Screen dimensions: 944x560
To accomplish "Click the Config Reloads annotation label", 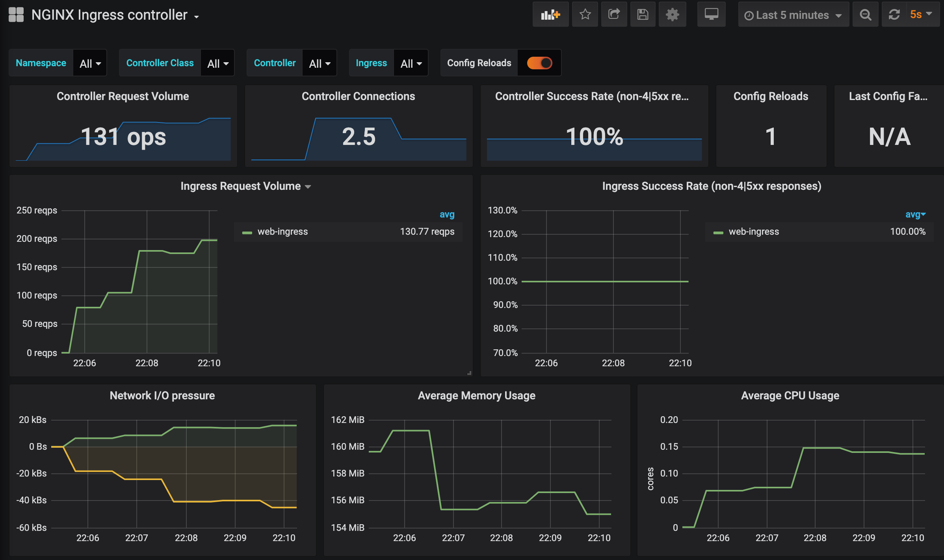I will (x=479, y=63).
